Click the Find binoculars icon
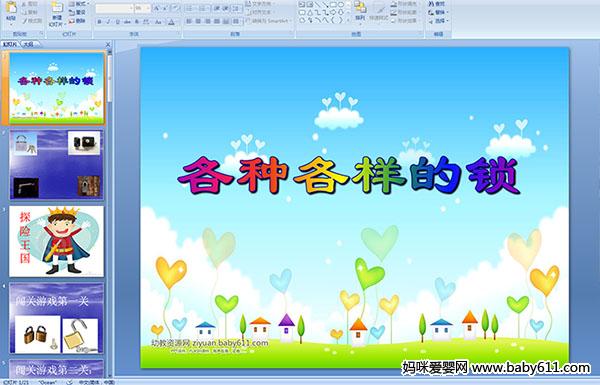The image size is (600, 385). (432, 4)
